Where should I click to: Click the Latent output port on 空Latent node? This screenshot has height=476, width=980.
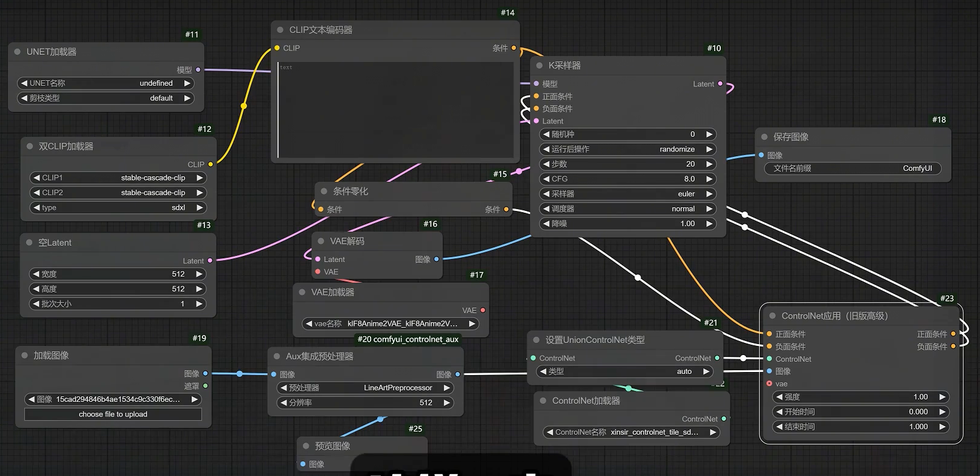[210, 261]
